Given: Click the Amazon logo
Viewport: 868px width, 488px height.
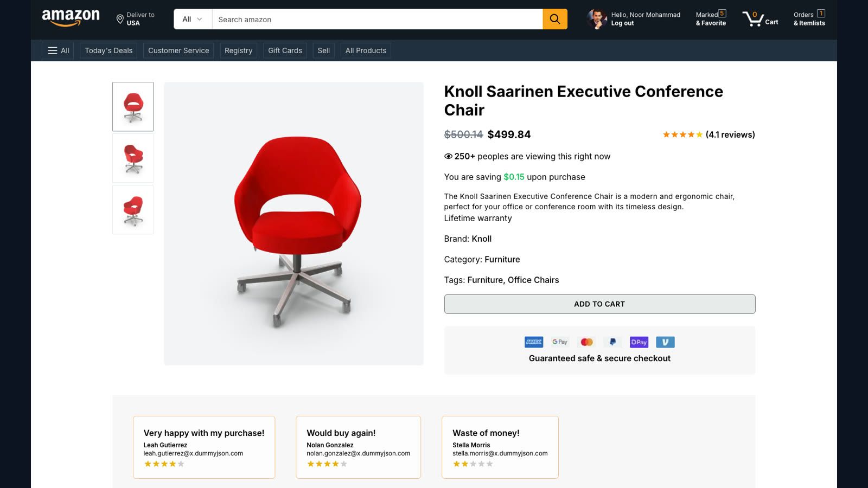Looking at the screenshot, I should point(71,18).
